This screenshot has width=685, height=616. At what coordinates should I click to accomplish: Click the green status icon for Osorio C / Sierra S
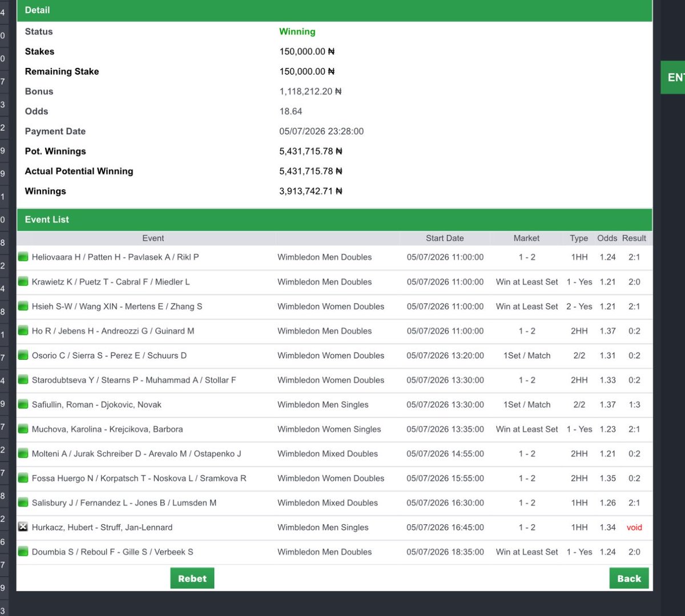pyautogui.click(x=23, y=355)
